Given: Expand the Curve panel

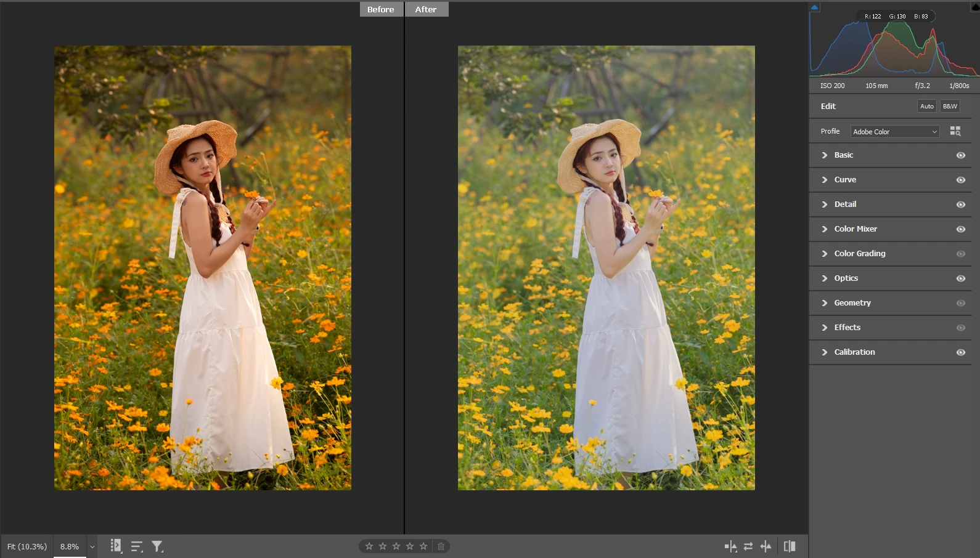Looking at the screenshot, I should point(845,180).
